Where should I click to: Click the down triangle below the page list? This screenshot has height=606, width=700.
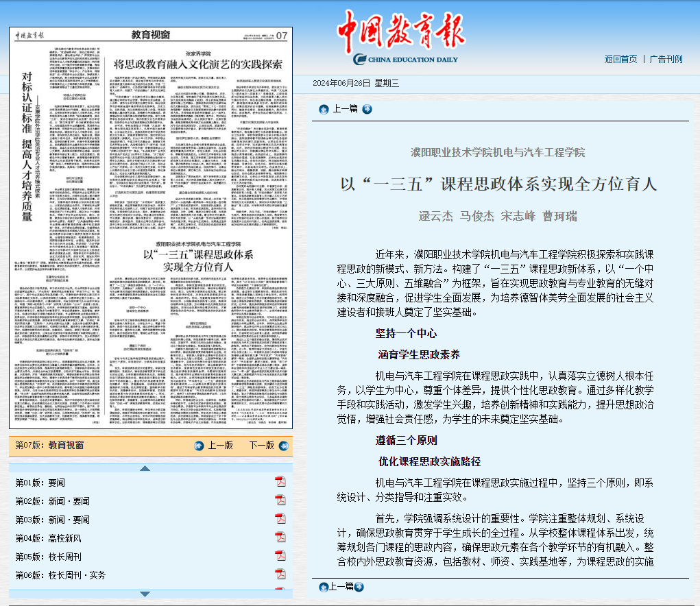145,594
